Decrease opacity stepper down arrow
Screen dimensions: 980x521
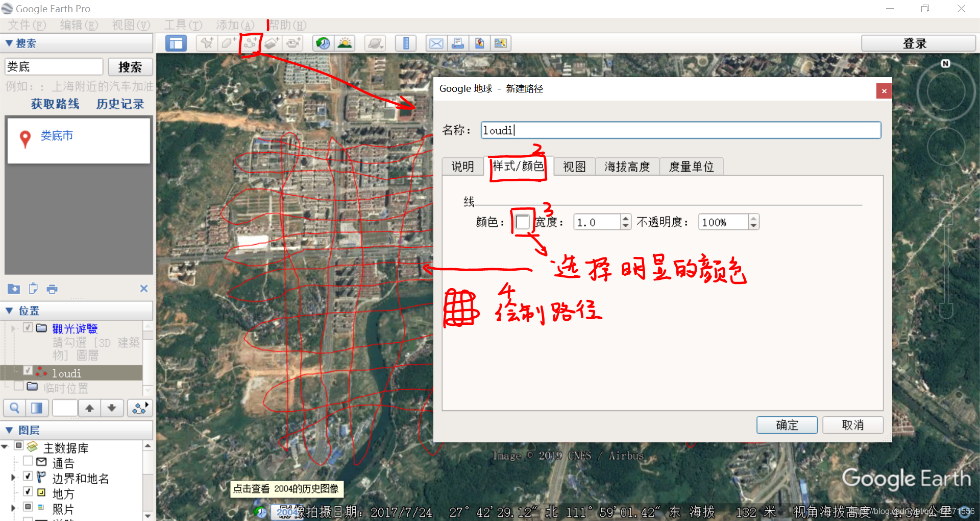[x=753, y=226]
